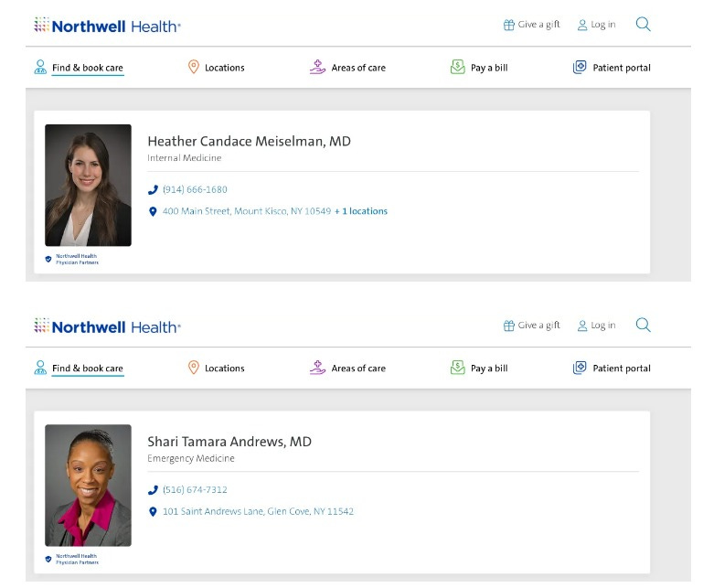Call phone number (516) 674-7312
This screenshot has height=588, width=703.
click(x=195, y=490)
